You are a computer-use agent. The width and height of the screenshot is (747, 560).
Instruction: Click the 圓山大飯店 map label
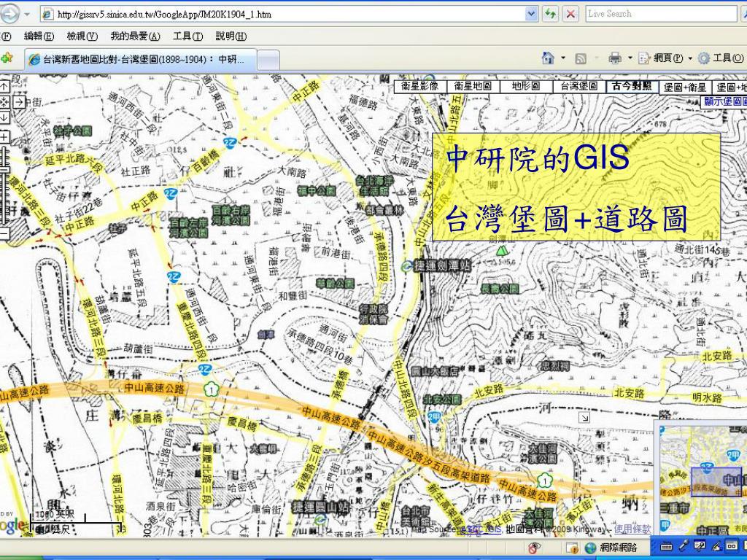coord(435,371)
